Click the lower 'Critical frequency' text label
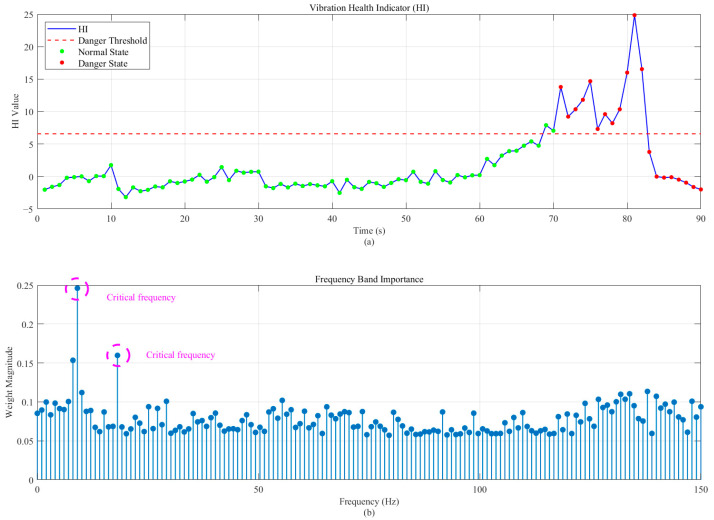 [x=180, y=355]
